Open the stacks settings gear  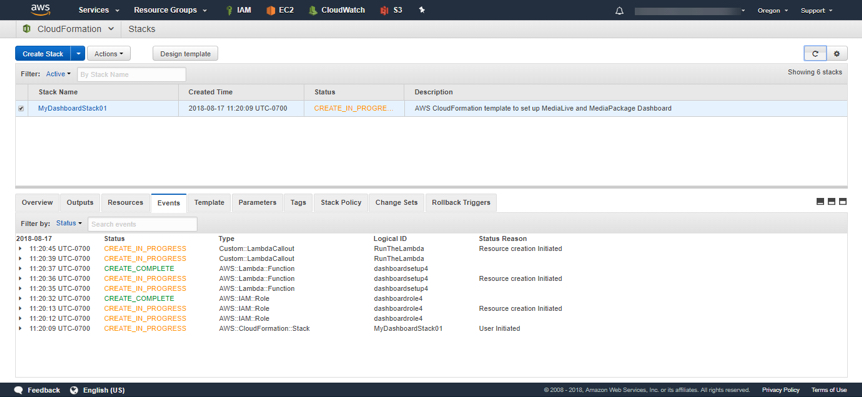[837, 54]
